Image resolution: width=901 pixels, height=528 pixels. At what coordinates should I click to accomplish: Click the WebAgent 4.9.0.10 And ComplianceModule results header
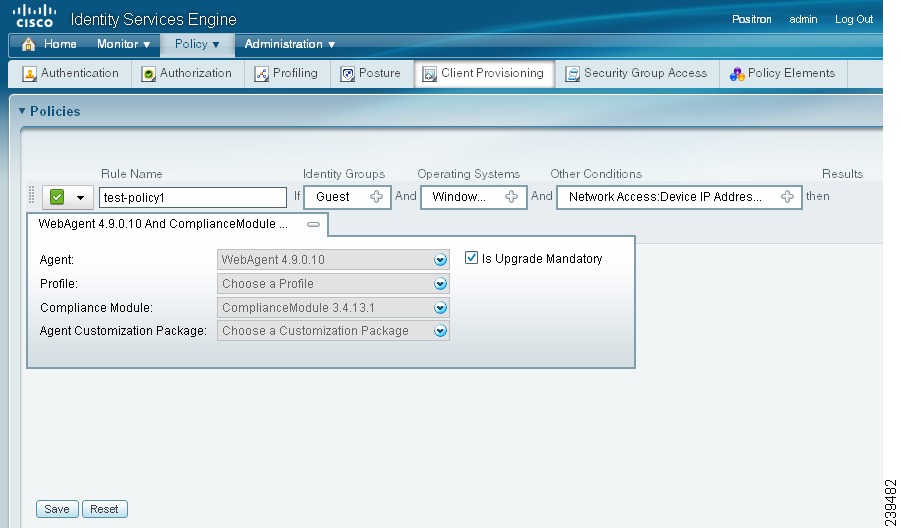[177, 225]
